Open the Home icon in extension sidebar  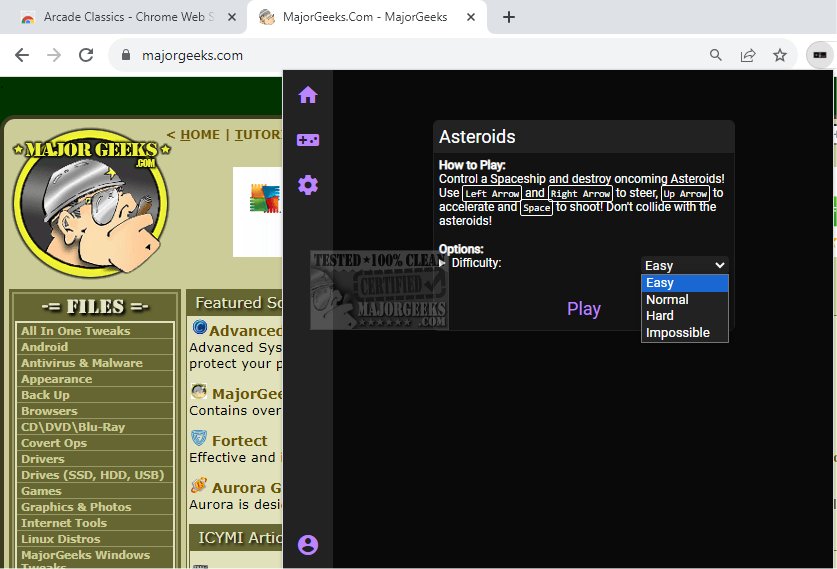308,95
